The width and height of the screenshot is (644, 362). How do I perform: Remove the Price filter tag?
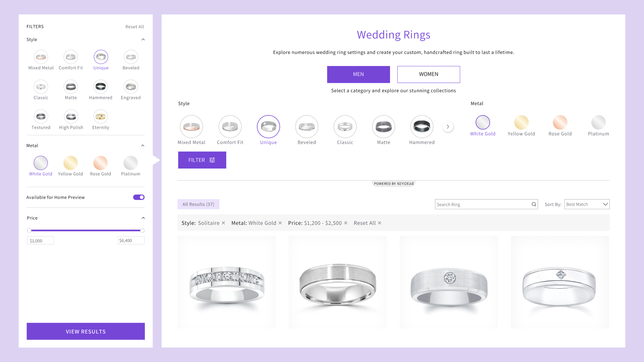point(346,223)
